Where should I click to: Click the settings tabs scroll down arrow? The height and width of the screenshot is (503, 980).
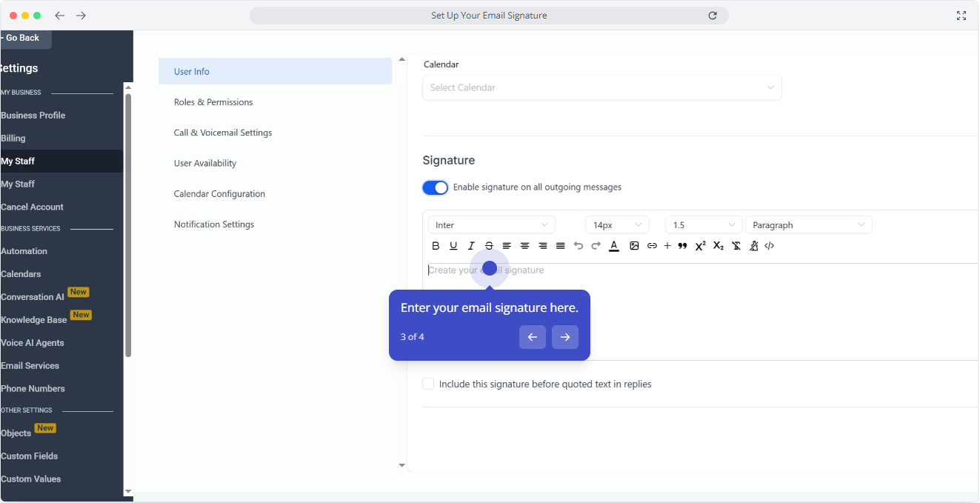click(402, 465)
